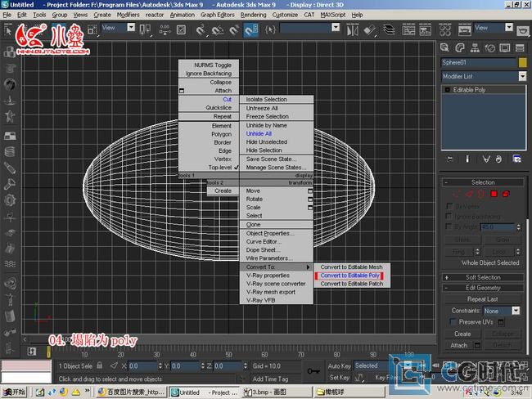Collapse the Selection rollout
This screenshot has height=399, width=532.
[x=483, y=182]
